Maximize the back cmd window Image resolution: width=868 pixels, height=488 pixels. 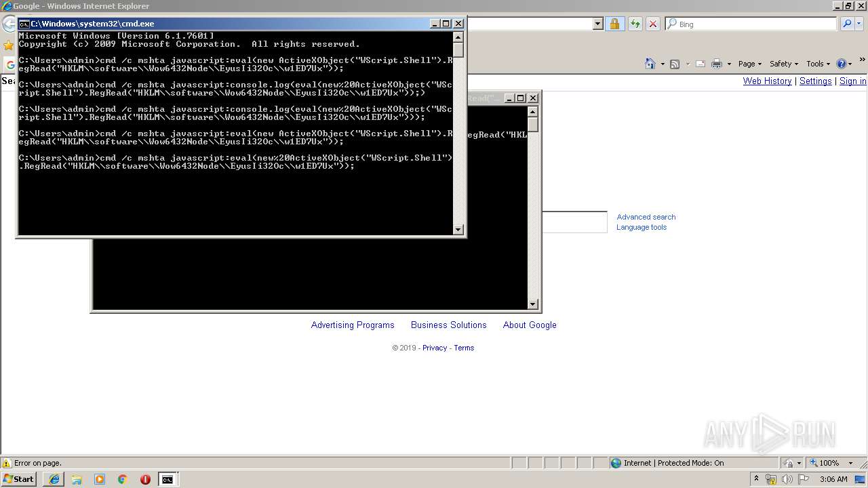pyautogui.click(x=521, y=98)
